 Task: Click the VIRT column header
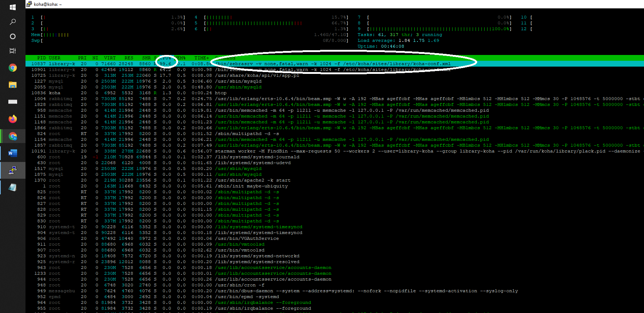[x=110, y=58]
